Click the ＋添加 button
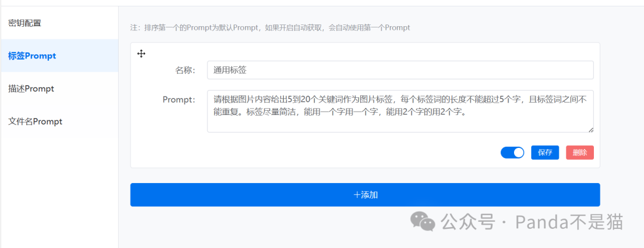This screenshot has width=644, height=248. 365,194
